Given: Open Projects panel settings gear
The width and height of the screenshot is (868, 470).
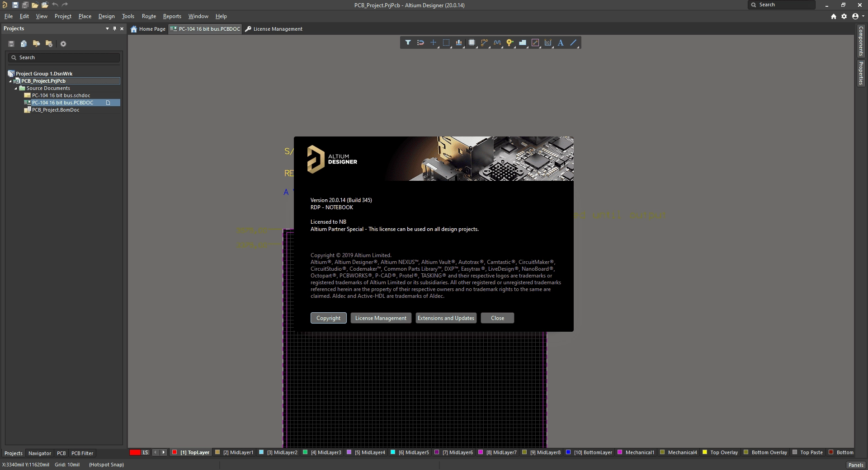Looking at the screenshot, I should point(63,44).
